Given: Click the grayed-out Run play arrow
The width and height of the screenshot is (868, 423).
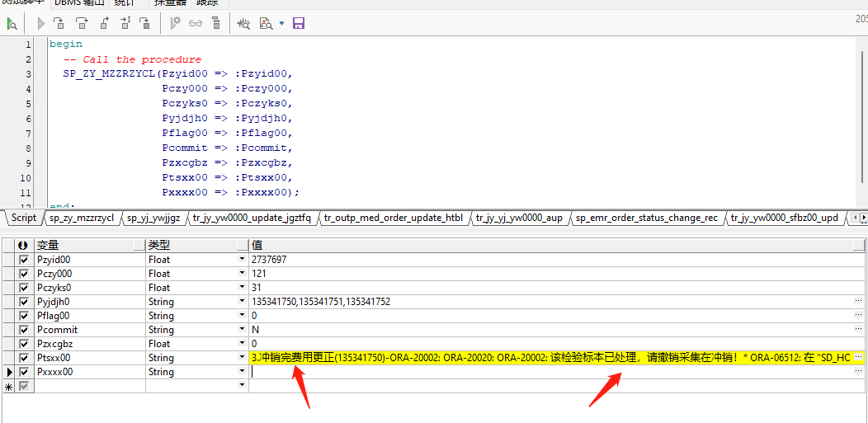Looking at the screenshot, I should (x=40, y=24).
